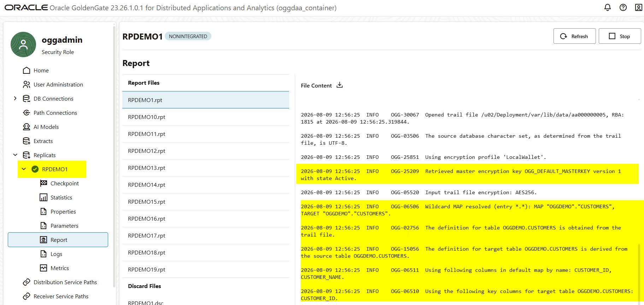Click the Distribution Service Paths link icon
Screen dimensions: 644x305
pos(27,282)
